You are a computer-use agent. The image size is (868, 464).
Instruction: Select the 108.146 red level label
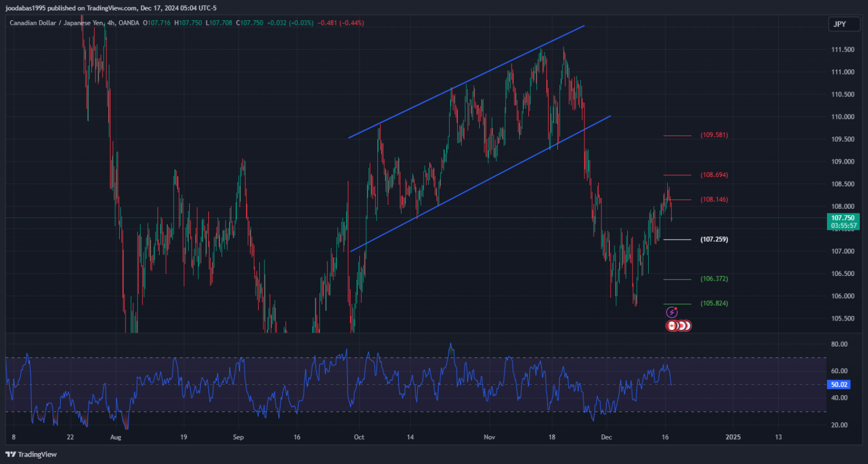714,200
